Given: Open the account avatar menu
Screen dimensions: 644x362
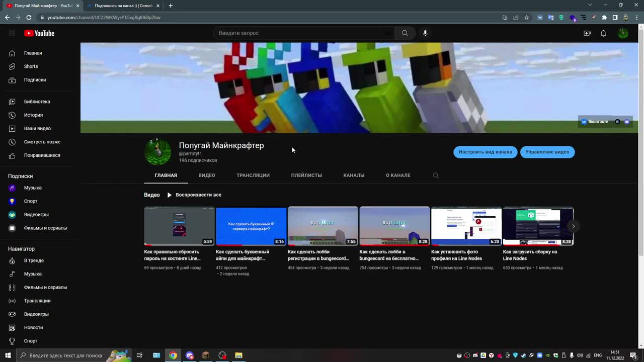Looking at the screenshot, I should point(623,33).
